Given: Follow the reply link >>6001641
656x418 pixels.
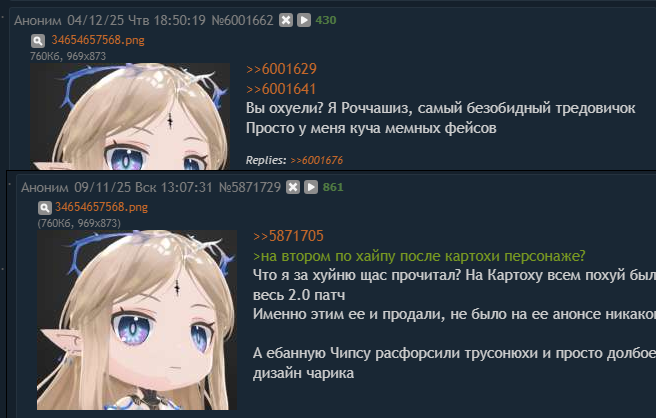Looking at the screenshot, I should pos(281,89).
